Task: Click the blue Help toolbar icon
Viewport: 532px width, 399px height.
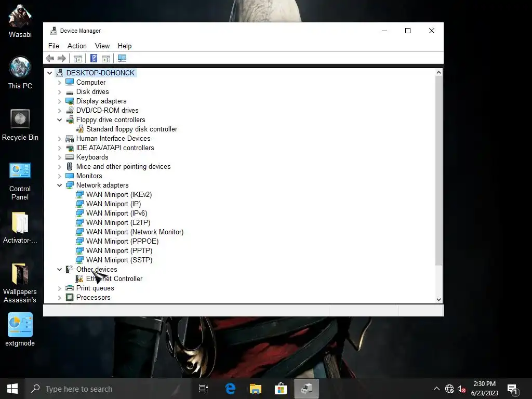Action: pos(94,58)
